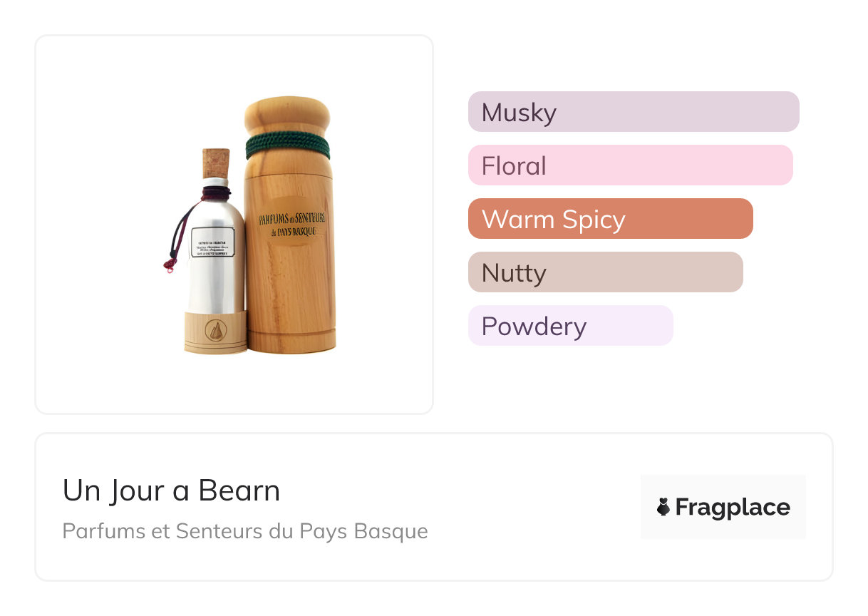Choose the Warm Spicy accord bar
Image resolution: width=868 pixels, height=616 pixels.
pos(611,219)
